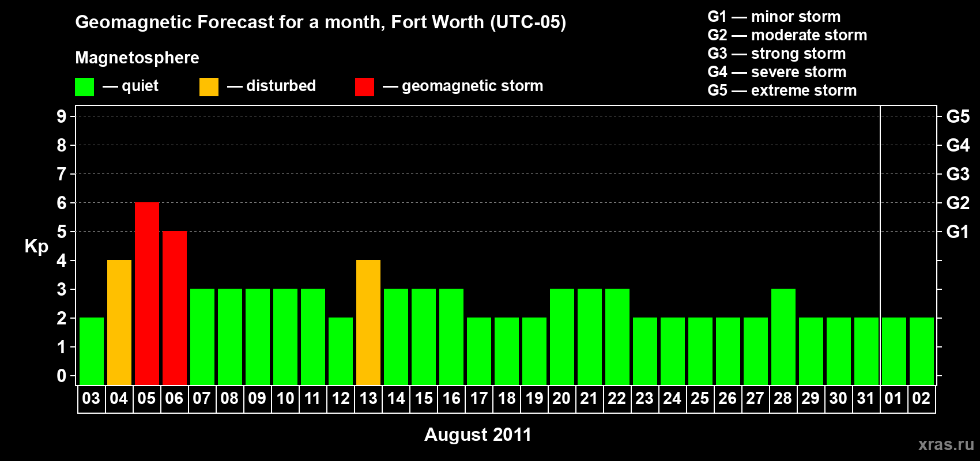Image resolution: width=980 pixels, height=461 pixels.
Task: Click the red geomagnetic storm legend swatch
Action: [x=364, y=87]
